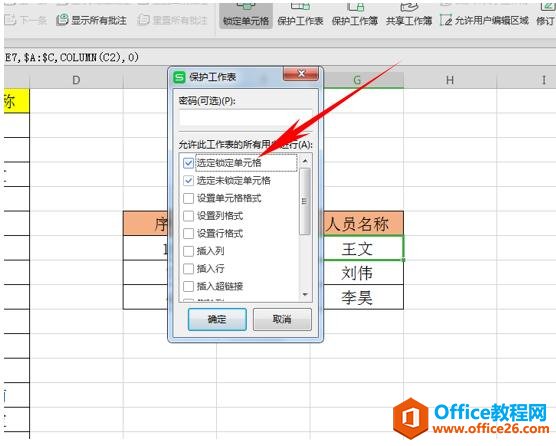Screen dimensions: 556x446
Task: Open Protect Sheet (保护工作表) ribbon command
Action: [300, 15]
